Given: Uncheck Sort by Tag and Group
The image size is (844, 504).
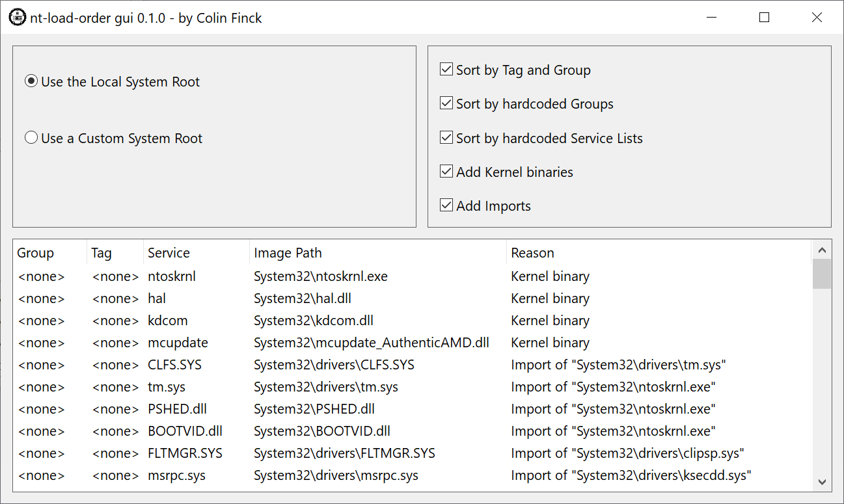Looking at the screenshot, I should [x=446, y=70].
